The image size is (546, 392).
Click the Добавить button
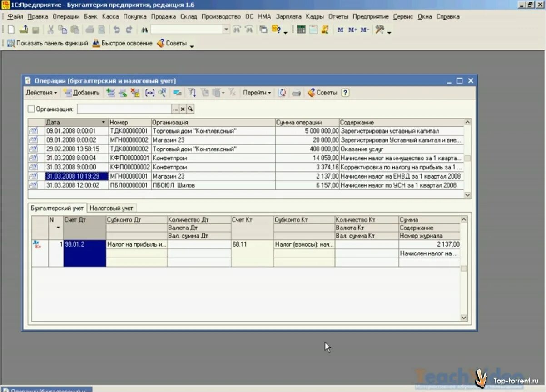(82, 93)
